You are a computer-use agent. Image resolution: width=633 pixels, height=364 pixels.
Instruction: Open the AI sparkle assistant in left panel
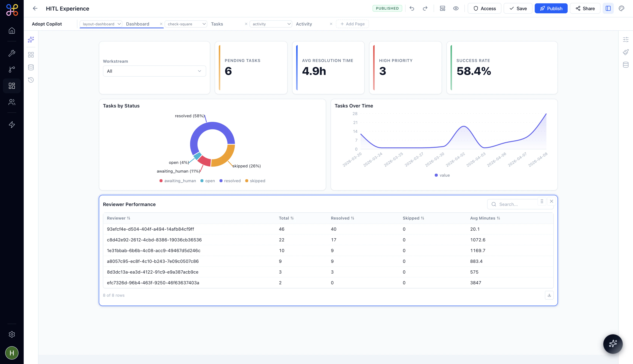[31, 40]
